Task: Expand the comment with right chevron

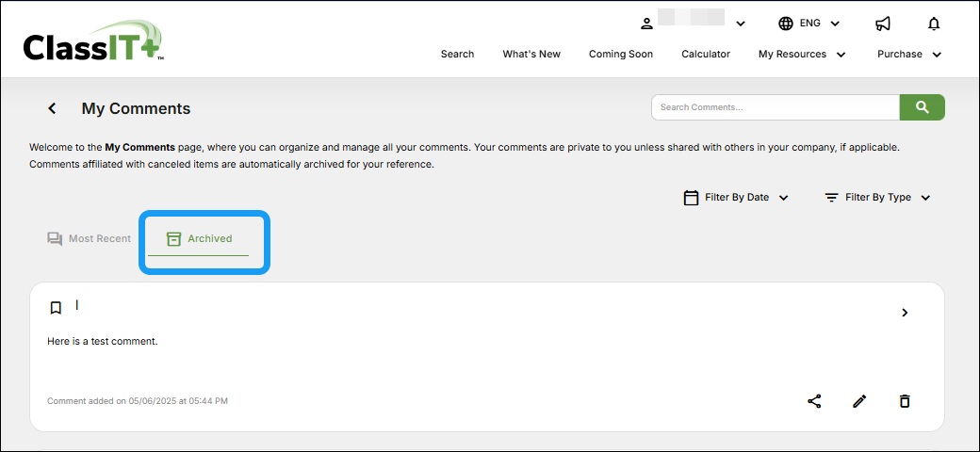Action: click(x=905, y=313)
